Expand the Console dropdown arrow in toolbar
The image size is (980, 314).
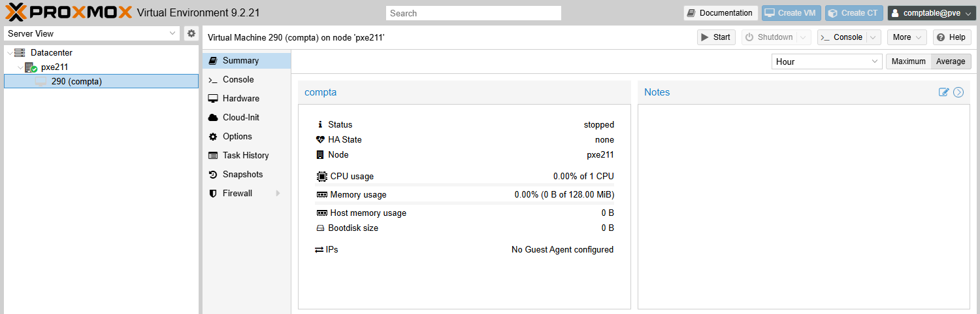pos(874,37)
